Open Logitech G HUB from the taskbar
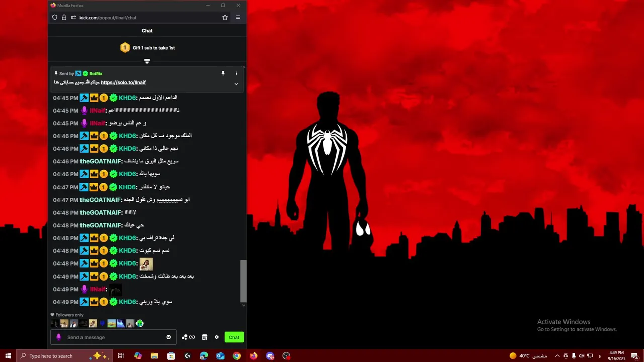Screen dimensions: 644x362 point(188,356)
